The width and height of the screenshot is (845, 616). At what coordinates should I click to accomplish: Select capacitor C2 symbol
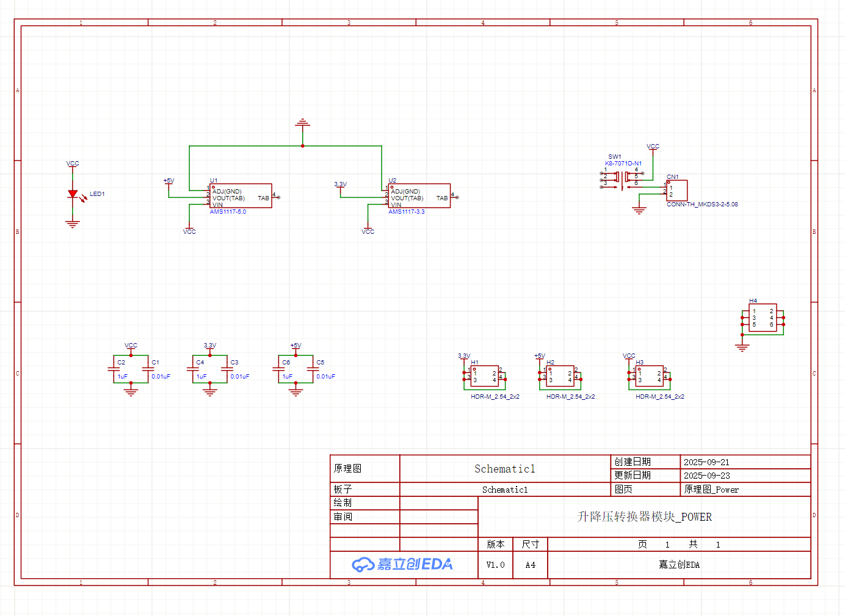point(114,369)
